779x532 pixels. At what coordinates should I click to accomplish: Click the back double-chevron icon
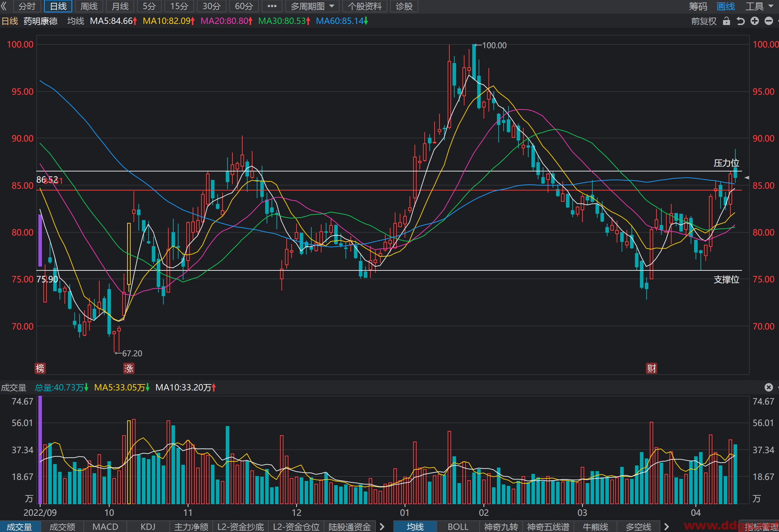4,6
